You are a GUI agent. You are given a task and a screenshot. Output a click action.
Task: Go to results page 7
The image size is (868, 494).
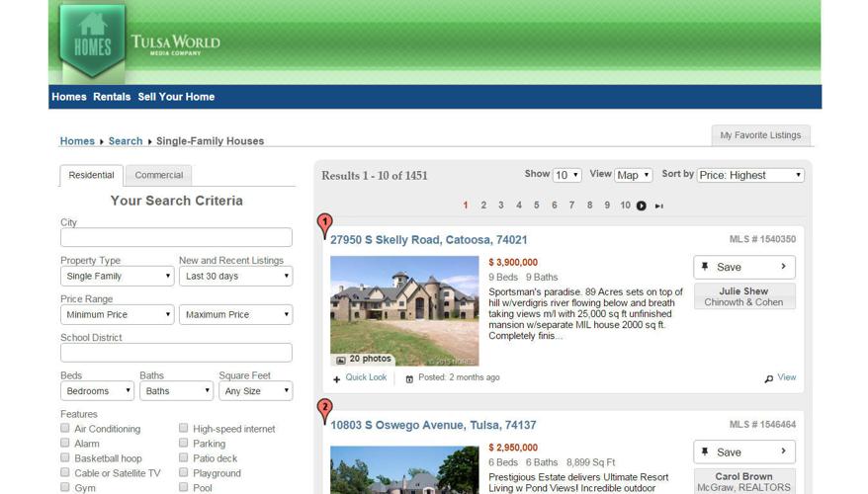point(571,206)
